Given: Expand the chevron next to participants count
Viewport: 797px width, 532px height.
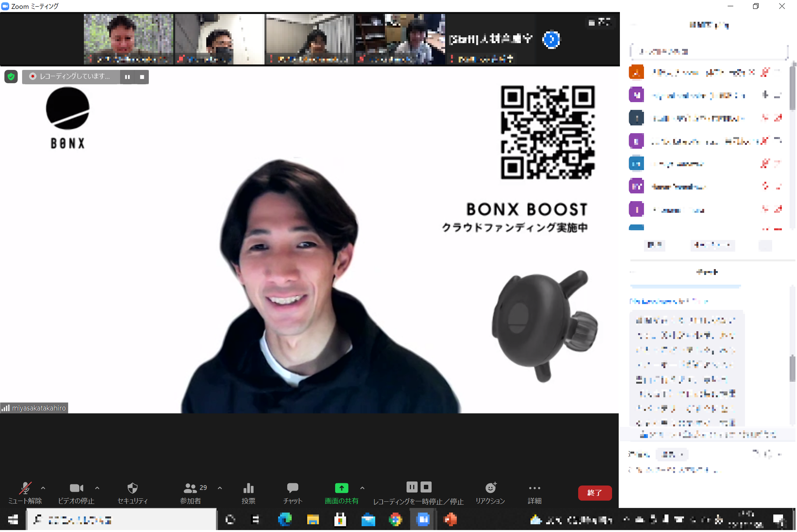Looking at the screenshot, I should click(x=220, y=488).
